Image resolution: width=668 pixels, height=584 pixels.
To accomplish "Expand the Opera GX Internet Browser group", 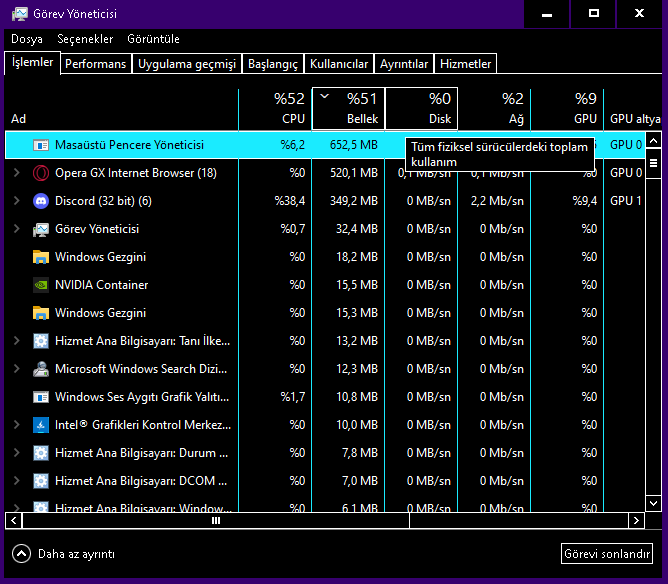I will point(16,173).
